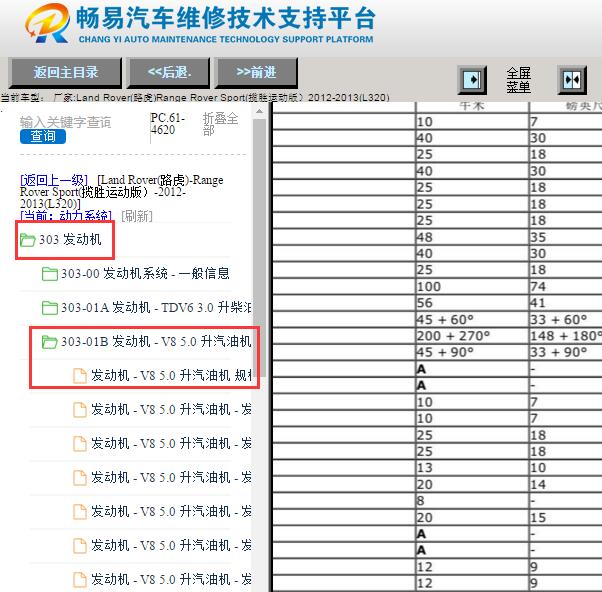Image resolution: width=602 pixels, height=592 pixels.
Task: Click table cell 33 + 60°
Action: click(565, 319)
